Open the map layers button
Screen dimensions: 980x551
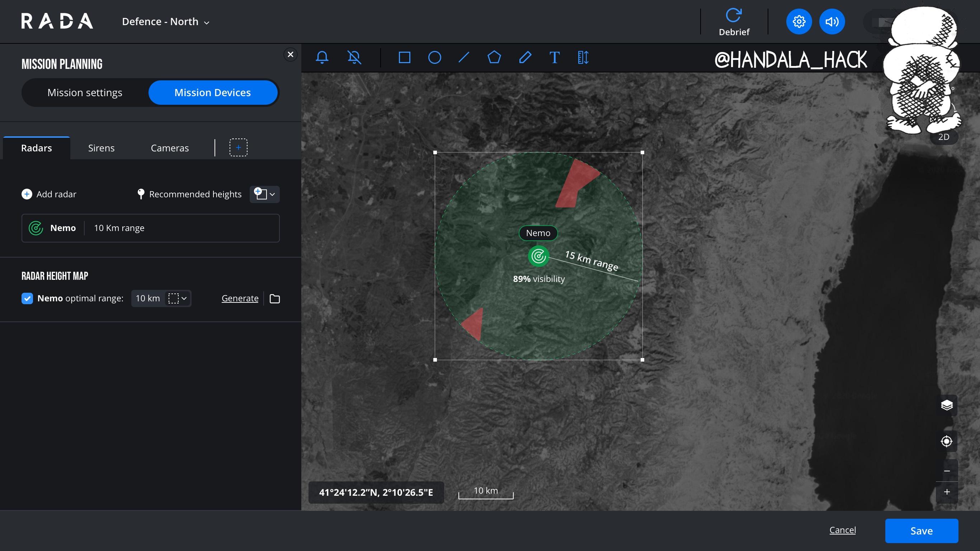947,405
